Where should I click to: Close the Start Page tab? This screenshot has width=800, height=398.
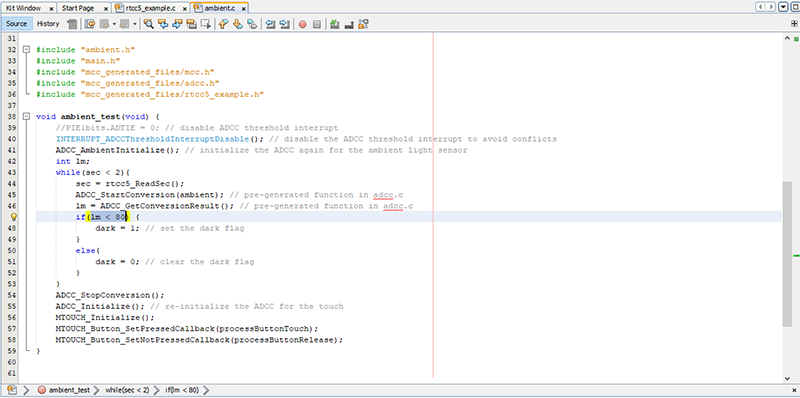[x=106, y=9]
